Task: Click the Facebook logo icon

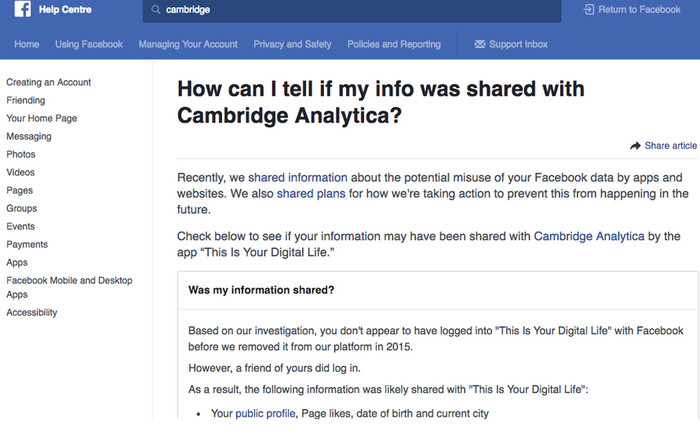Action: [15, 10]
